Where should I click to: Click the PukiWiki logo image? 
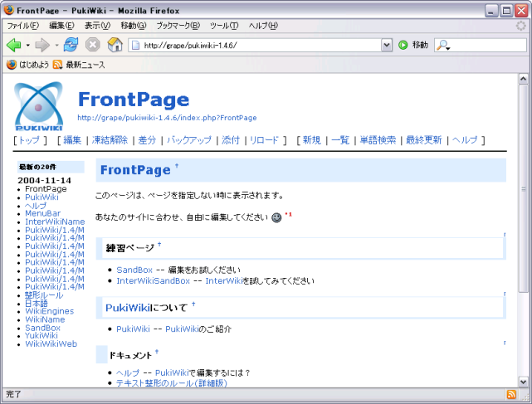[x=40, y=105]
